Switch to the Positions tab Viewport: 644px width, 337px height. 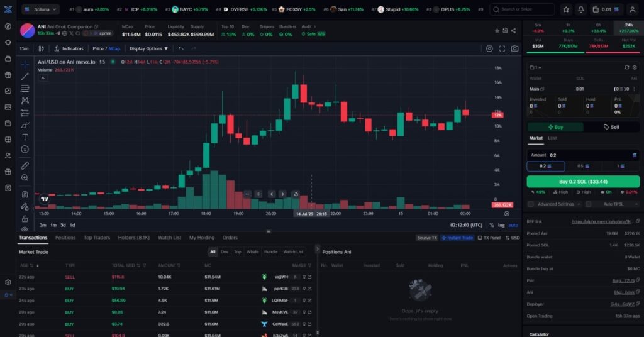click(65, 237)
